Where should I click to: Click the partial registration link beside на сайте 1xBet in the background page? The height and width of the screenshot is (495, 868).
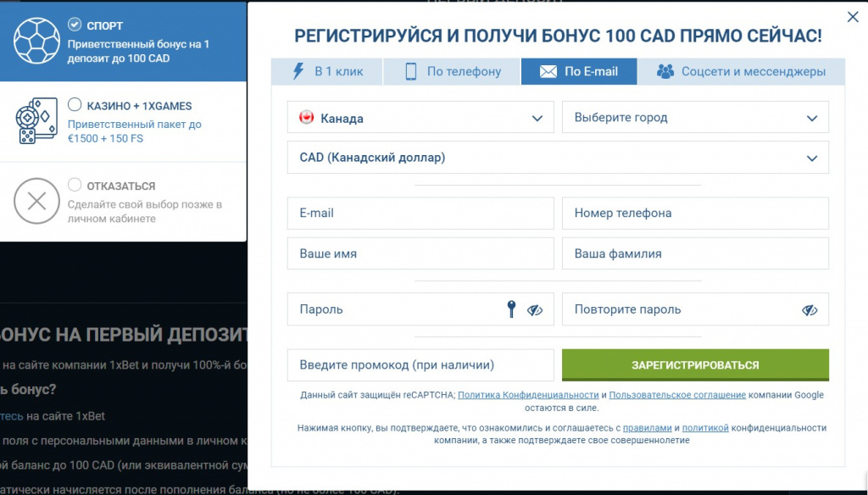click(x=12, y=416)
